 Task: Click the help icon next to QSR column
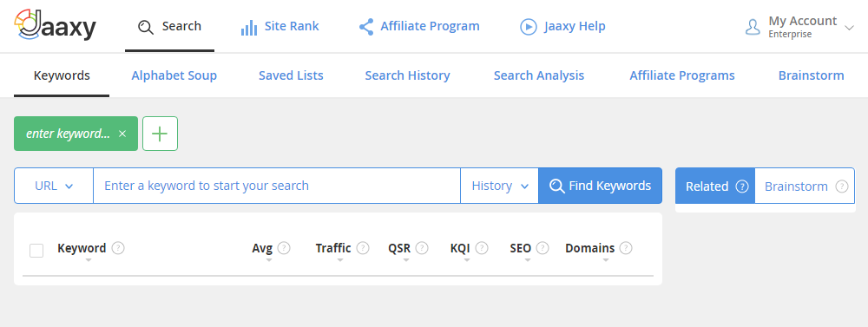coord(422,248)
